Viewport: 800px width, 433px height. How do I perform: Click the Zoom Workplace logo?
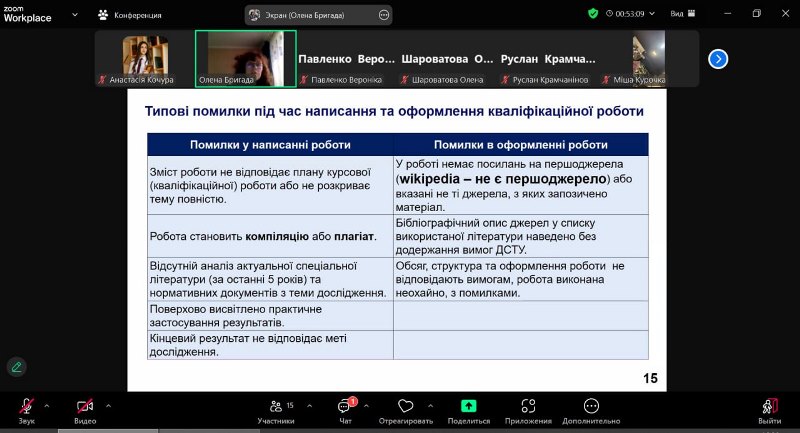coord(27,14)
